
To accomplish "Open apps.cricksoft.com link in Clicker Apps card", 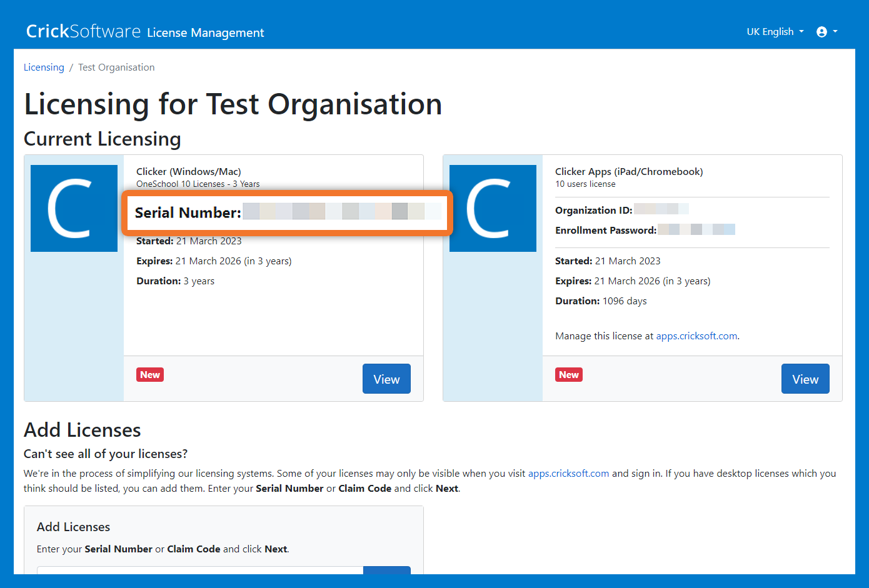I will (x=696, y=336).
